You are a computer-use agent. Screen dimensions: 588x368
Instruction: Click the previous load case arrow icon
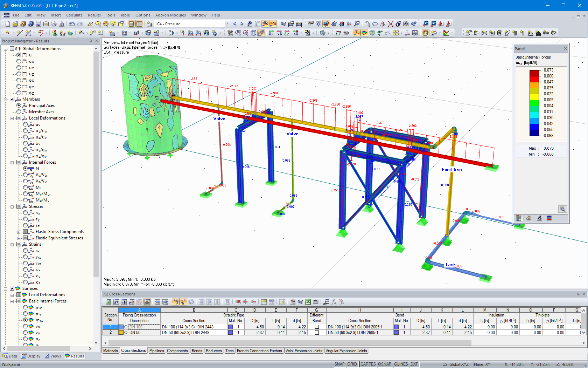[x=234, y=23]
